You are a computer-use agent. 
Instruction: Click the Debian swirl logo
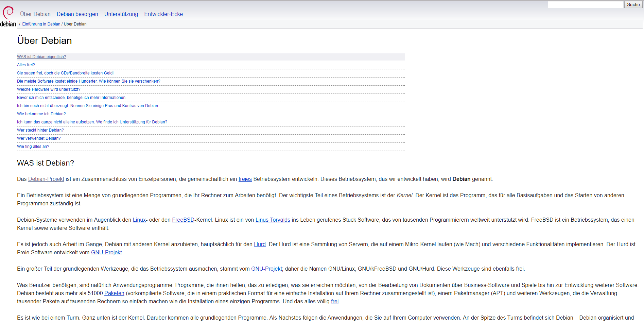pyautogui.click(x=8, y=13)
